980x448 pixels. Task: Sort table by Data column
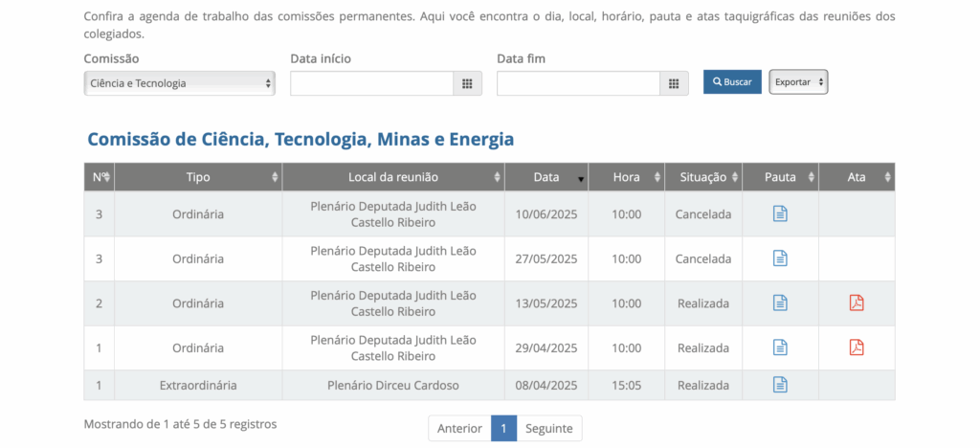coord(546,177)
